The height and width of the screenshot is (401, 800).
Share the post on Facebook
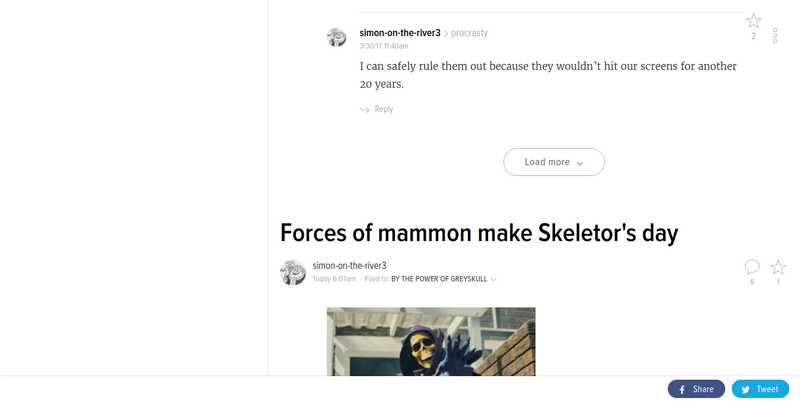click(696, 389)
